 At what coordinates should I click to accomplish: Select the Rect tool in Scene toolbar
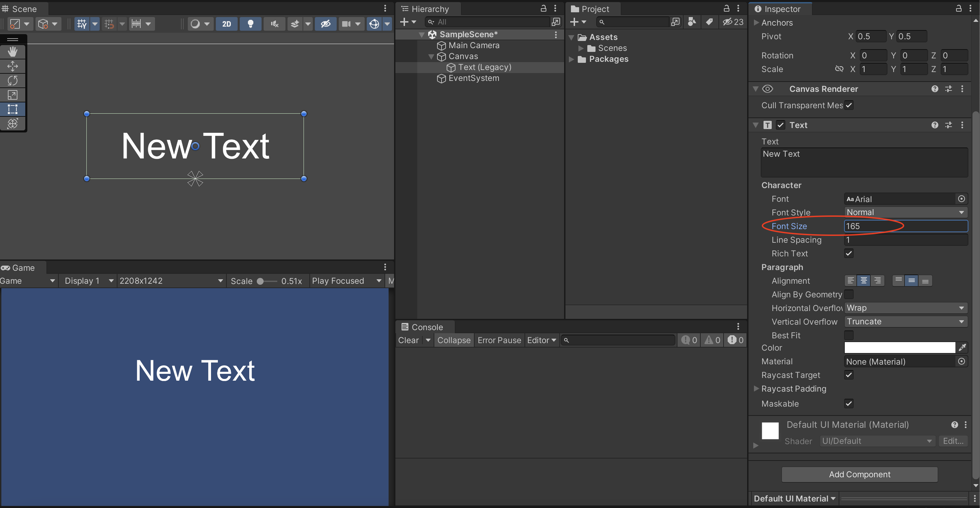(13, 109)
